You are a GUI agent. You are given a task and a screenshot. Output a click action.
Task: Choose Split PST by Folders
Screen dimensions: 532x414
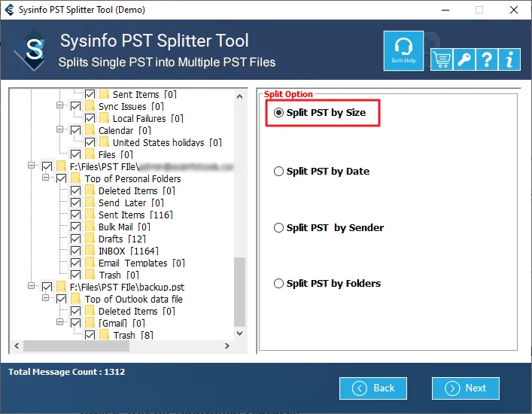[327, 283]
